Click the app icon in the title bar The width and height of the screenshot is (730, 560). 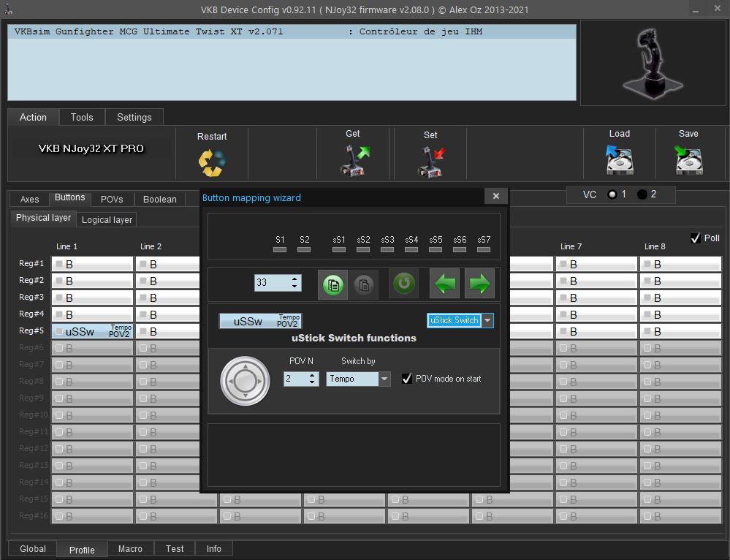[x=8, y=10]
